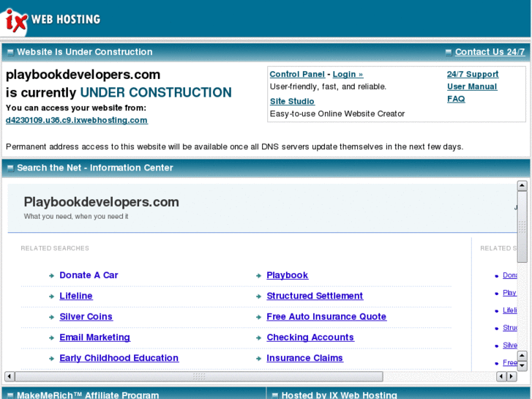Launch the Site Studio link
Image resolution: width=532 pixels, height=399 pixels.
tap(292, 101)
